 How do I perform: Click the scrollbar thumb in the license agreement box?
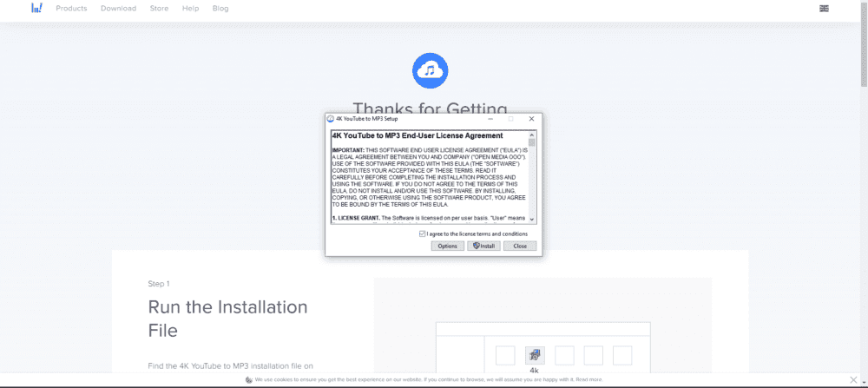(x=532, y=142)
